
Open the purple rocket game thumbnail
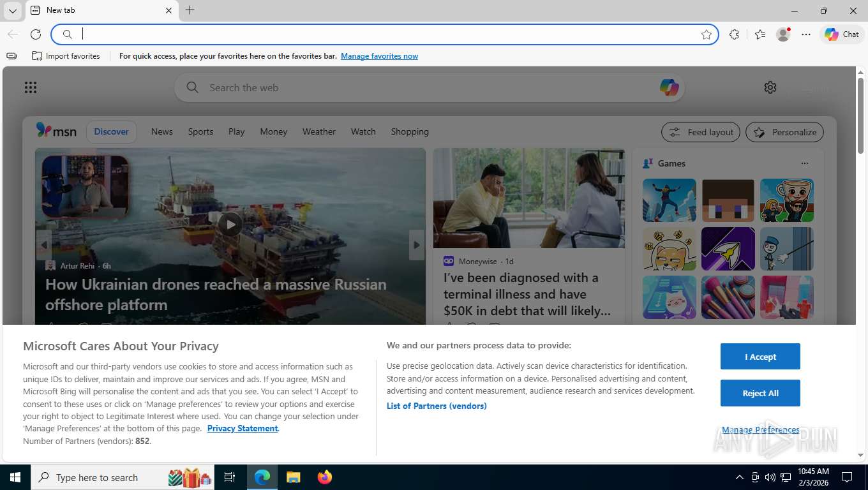[728, 249]
